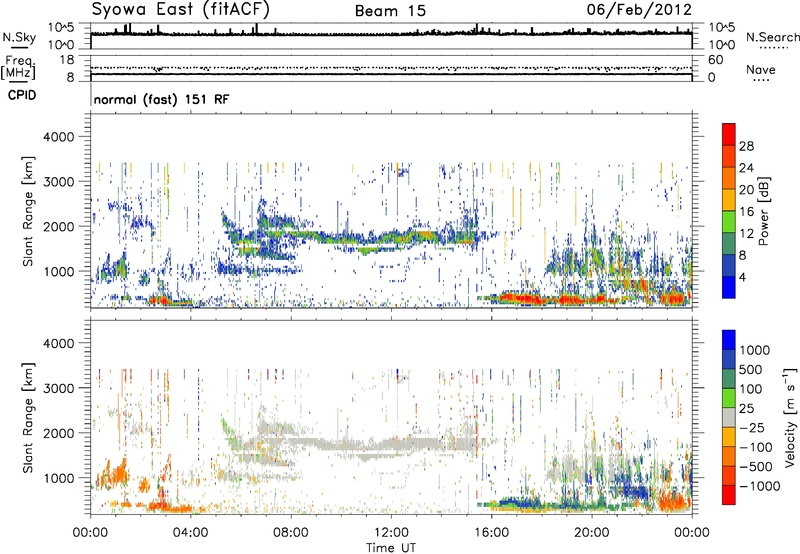Click the "500" value on the velocity color bar

coord(750,369)
